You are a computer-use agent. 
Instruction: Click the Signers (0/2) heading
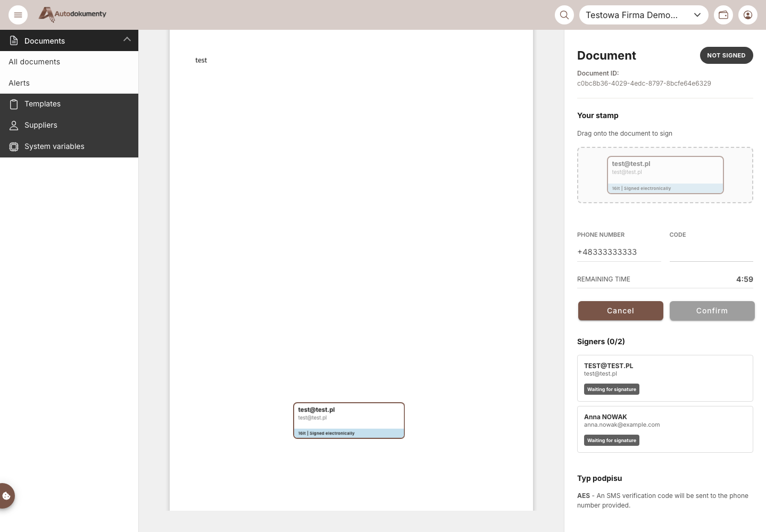tap(601, 342)
